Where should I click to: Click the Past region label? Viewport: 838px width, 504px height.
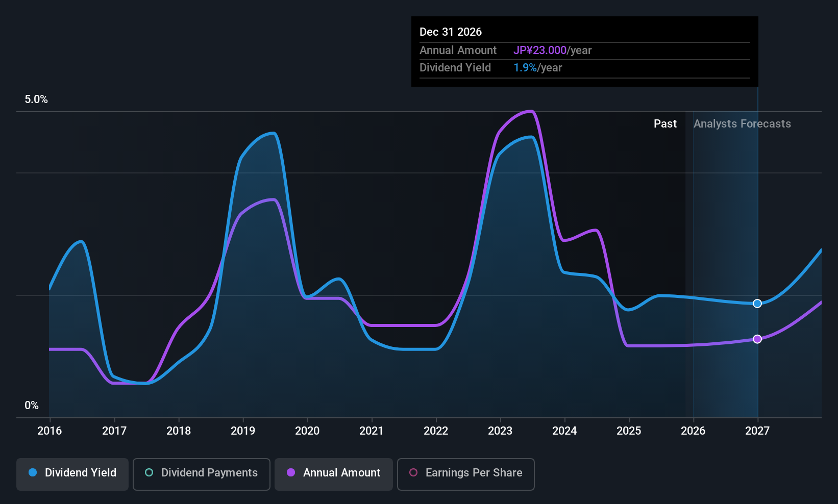[x=665, y=124]
